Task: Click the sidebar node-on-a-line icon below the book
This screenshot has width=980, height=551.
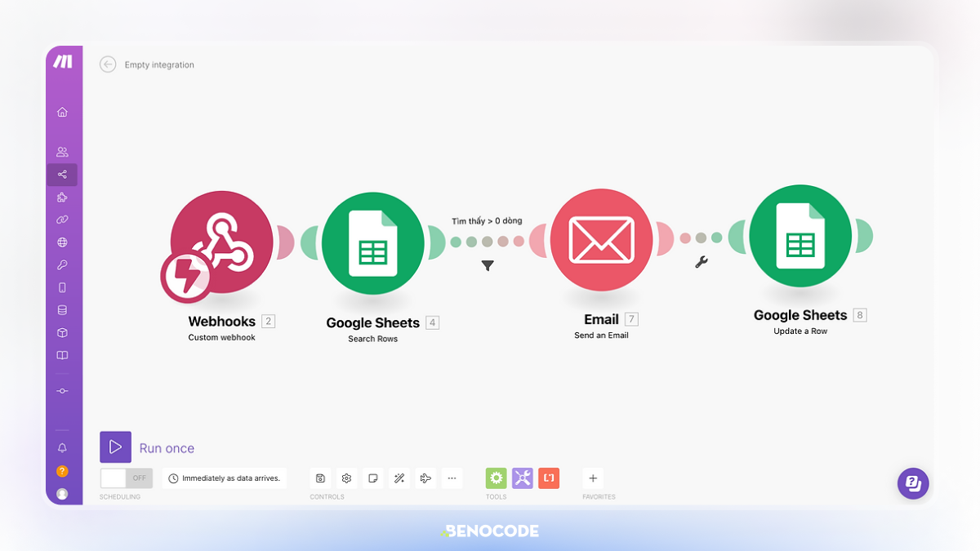Action: tap(62, 391)
